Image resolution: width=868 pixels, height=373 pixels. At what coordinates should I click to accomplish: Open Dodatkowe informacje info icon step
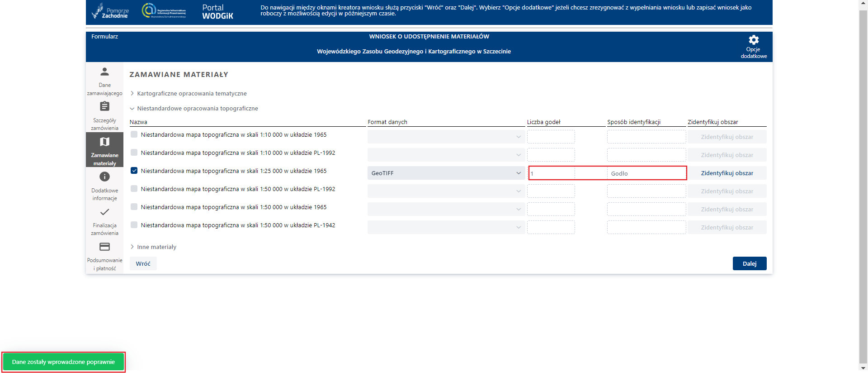click(104, 177)
